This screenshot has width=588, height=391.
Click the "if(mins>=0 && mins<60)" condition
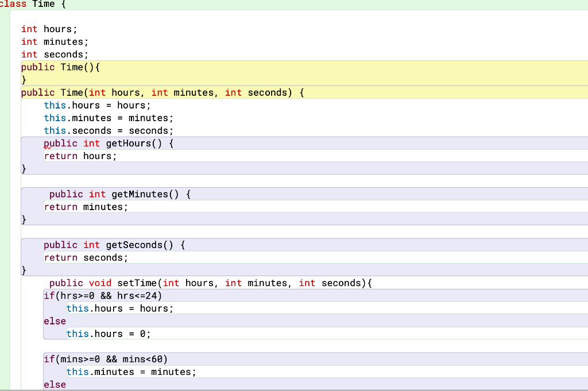106,359
